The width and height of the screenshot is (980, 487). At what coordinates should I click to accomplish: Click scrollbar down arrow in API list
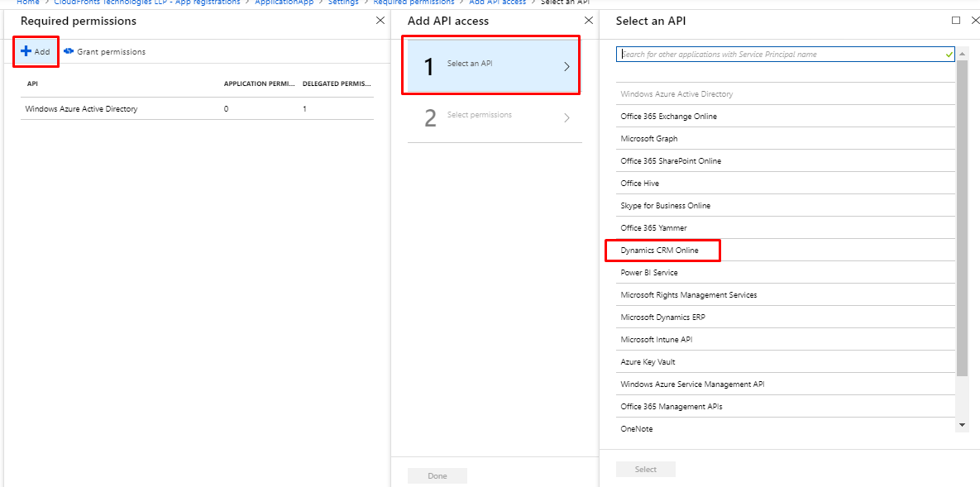(963, 425)
